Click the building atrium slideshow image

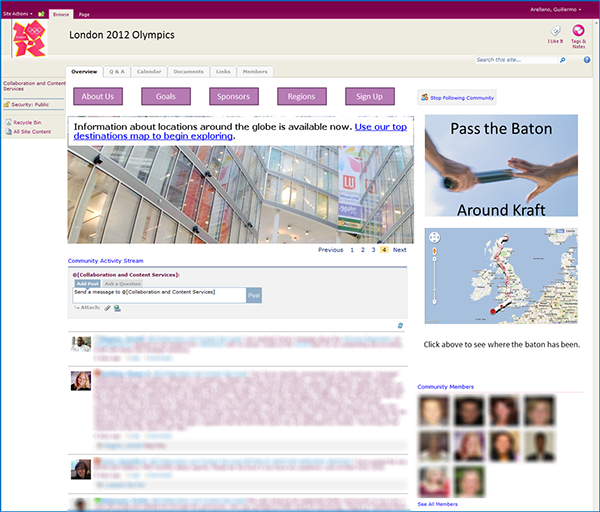click(240, 194)
